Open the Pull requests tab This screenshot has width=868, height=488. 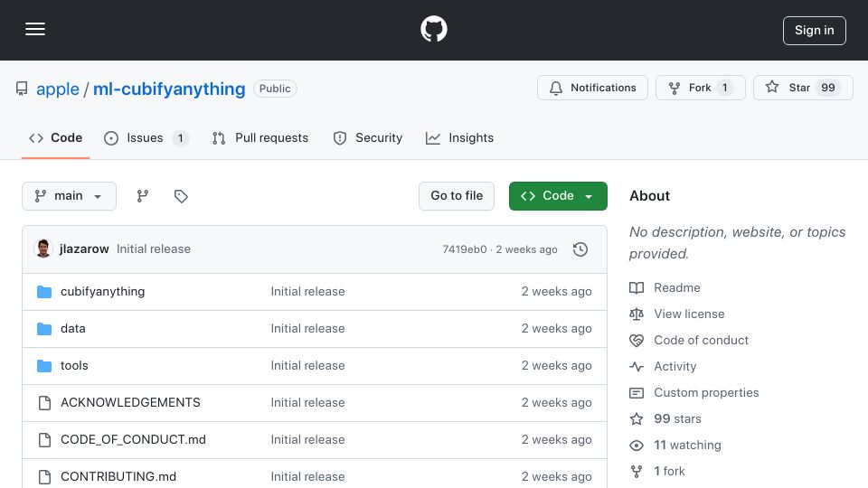260,137
